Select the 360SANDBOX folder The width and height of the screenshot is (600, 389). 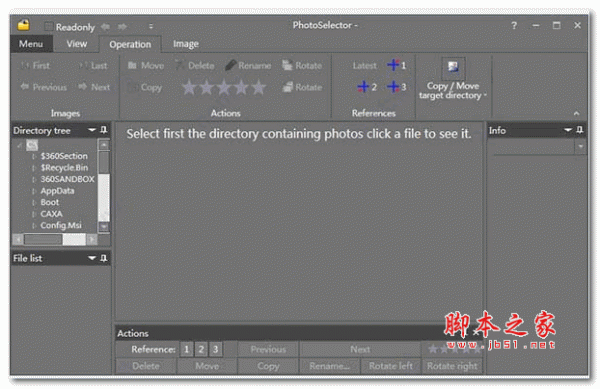click(67, 179)
